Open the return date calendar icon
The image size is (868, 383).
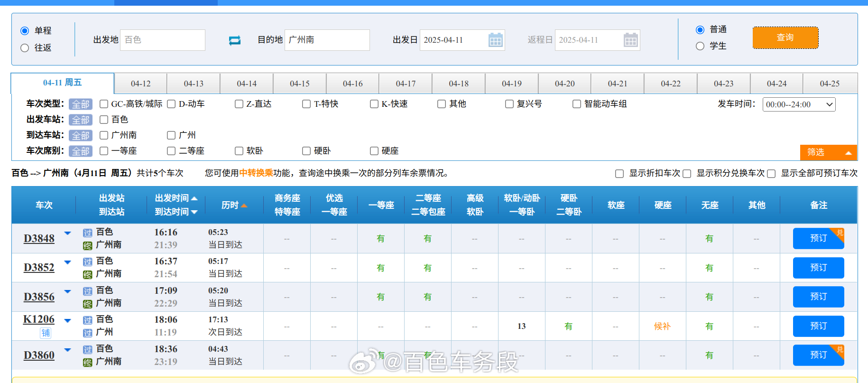pos(630,40)
